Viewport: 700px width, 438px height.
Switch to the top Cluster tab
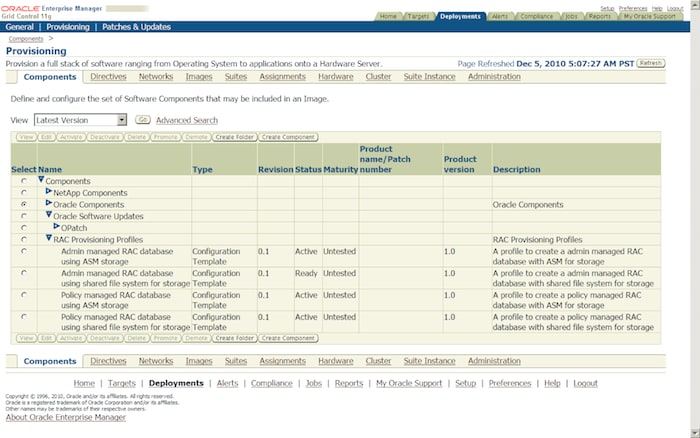coord(378,77)
